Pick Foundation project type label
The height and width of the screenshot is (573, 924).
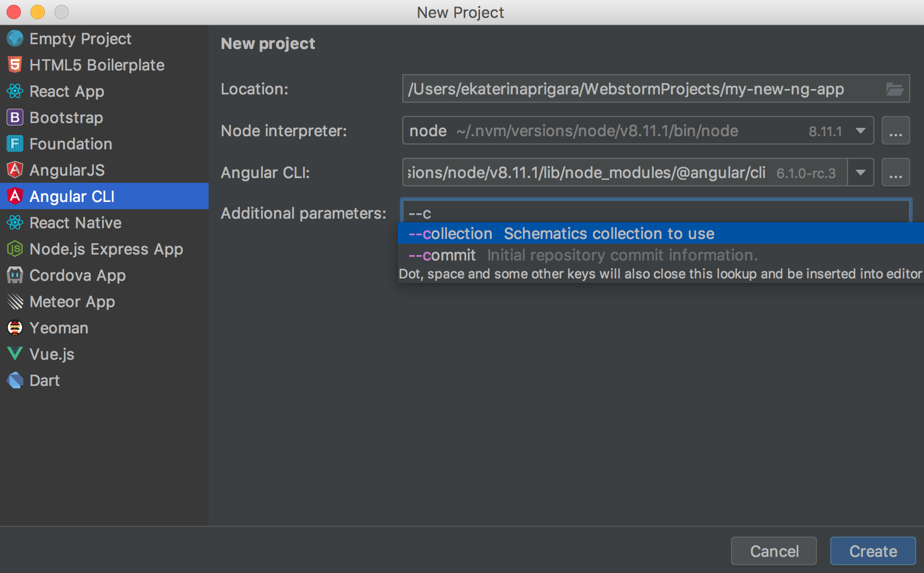(71, 144)
